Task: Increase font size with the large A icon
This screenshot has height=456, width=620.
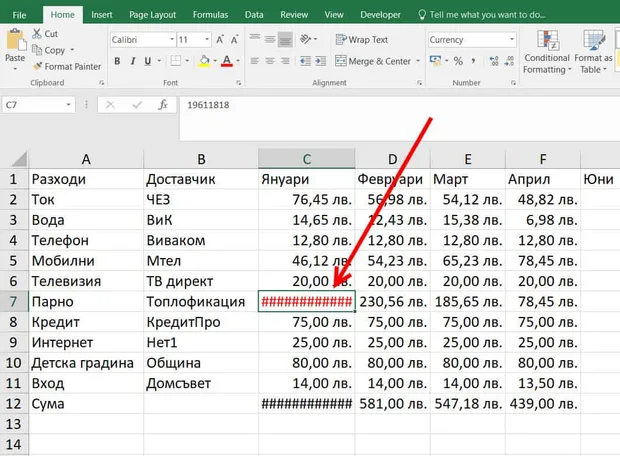Action: pyautogui.click(x=219, y=40)
